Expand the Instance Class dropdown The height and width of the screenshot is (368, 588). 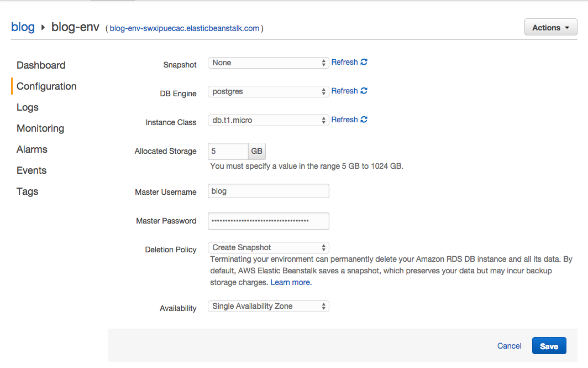[x=269, y=121]
